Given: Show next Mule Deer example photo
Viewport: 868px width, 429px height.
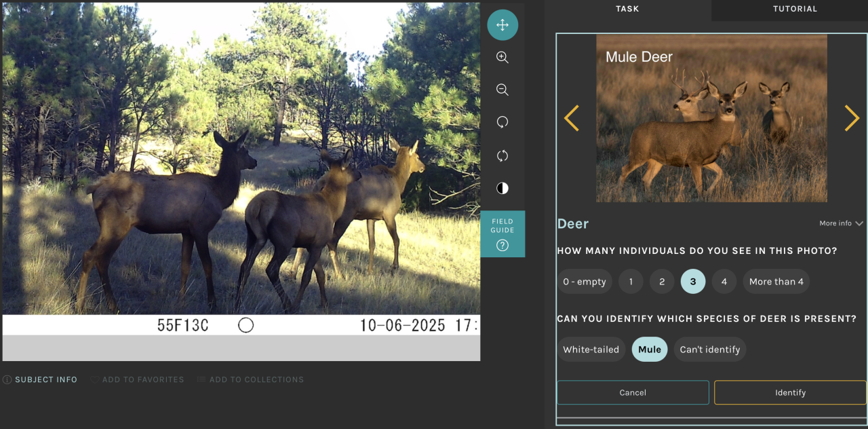Looking at the screenshot, I should click(852, 118).
